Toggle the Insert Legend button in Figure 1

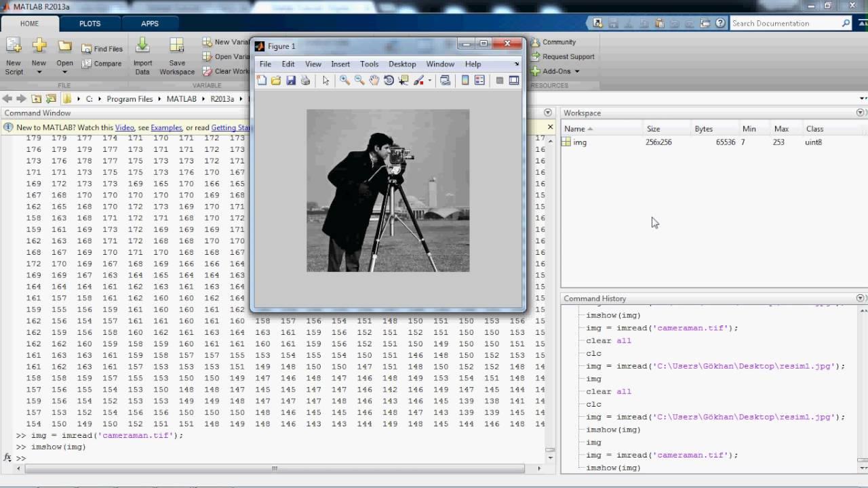point(479,81)
